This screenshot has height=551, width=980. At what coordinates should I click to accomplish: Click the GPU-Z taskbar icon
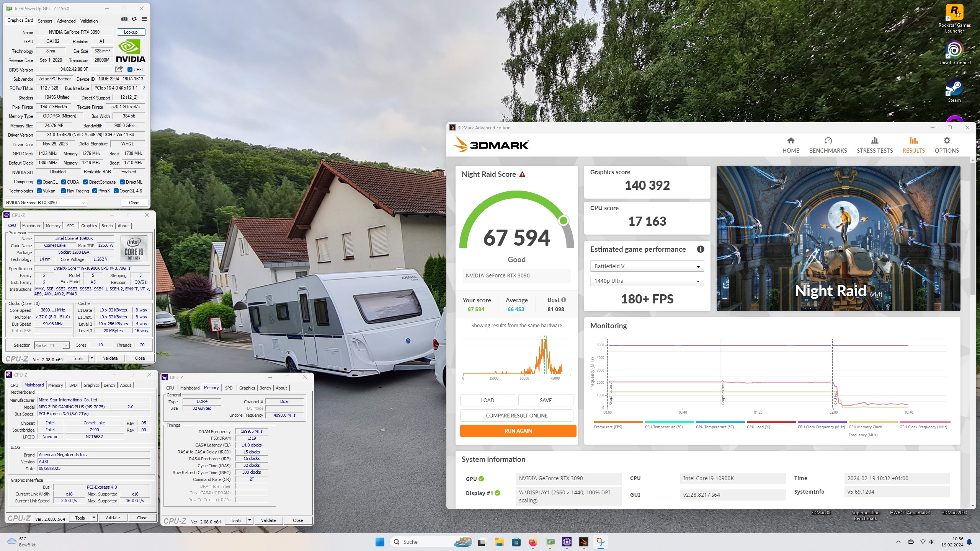coord(550,542)
